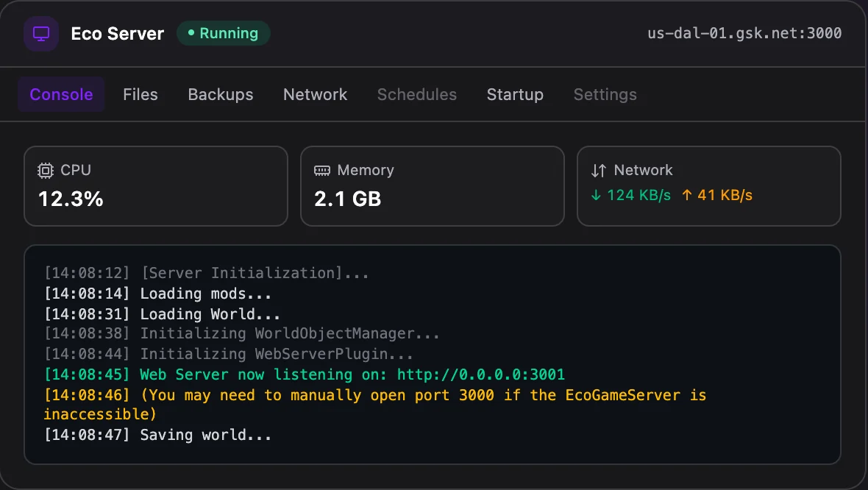The height and width of the screenshot is (490, 868).
Task: Click the Network up-down arrows icon
Action: point(599,171)
